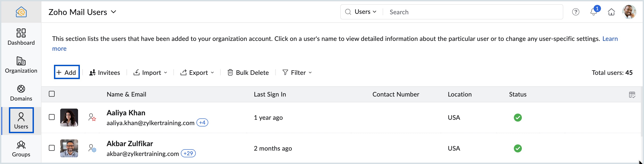Open the Users search scope dropdown
The height and width of the screenshot is (164, 644).
tap(365, 12)
